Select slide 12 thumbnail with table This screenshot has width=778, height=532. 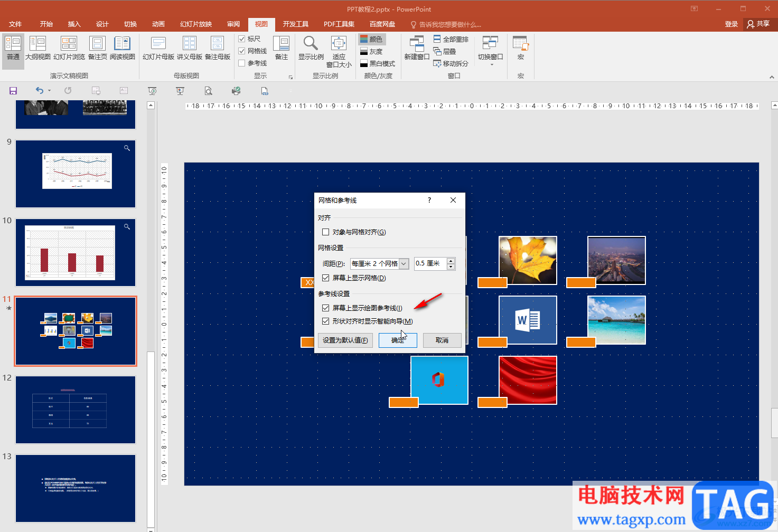tap(76, 410)
